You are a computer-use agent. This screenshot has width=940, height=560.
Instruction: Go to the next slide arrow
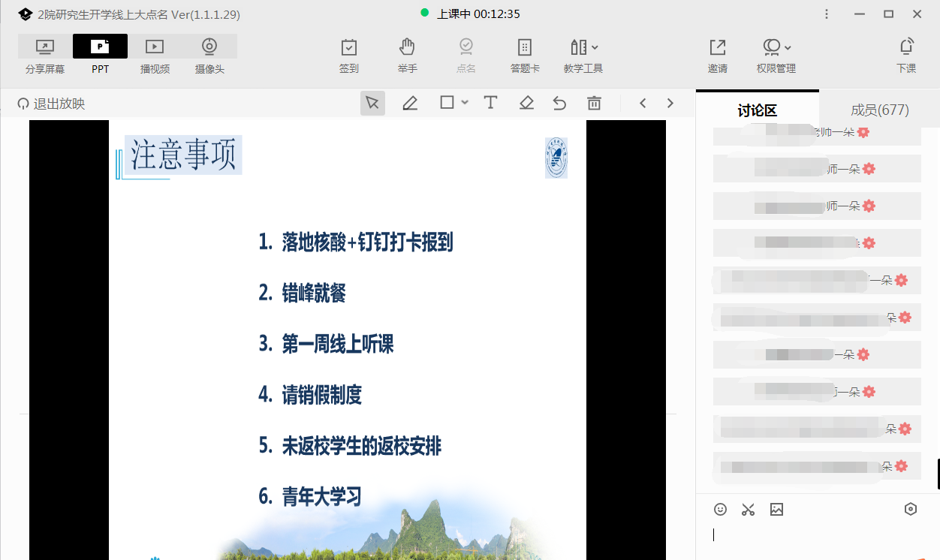pos(670,104)
